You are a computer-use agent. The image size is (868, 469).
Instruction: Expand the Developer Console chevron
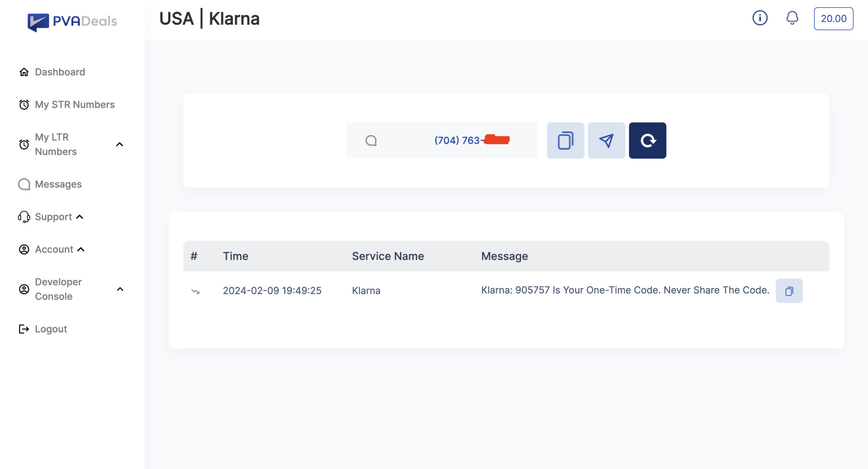click(x=120, y=289)
